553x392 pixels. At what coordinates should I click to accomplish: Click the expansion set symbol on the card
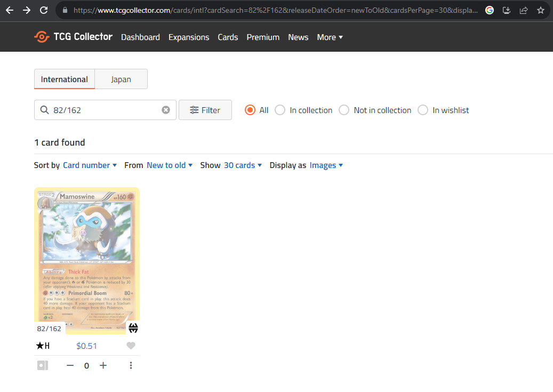click(133, 328)
